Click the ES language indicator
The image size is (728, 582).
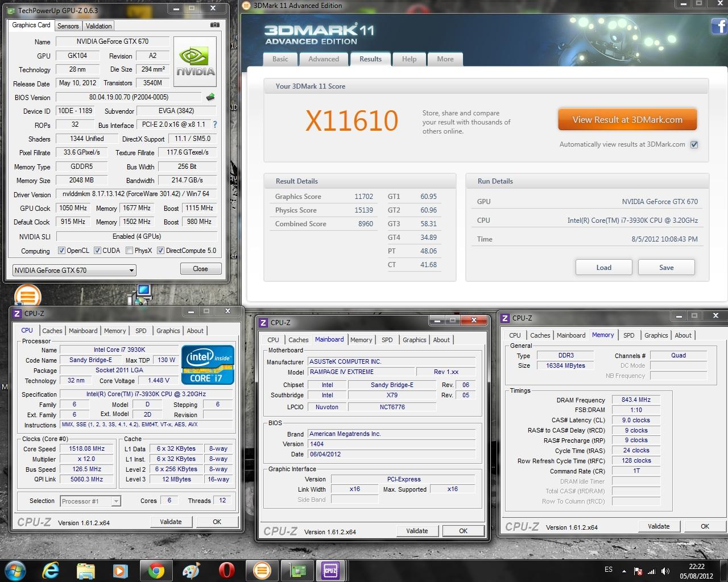point(609,569)
